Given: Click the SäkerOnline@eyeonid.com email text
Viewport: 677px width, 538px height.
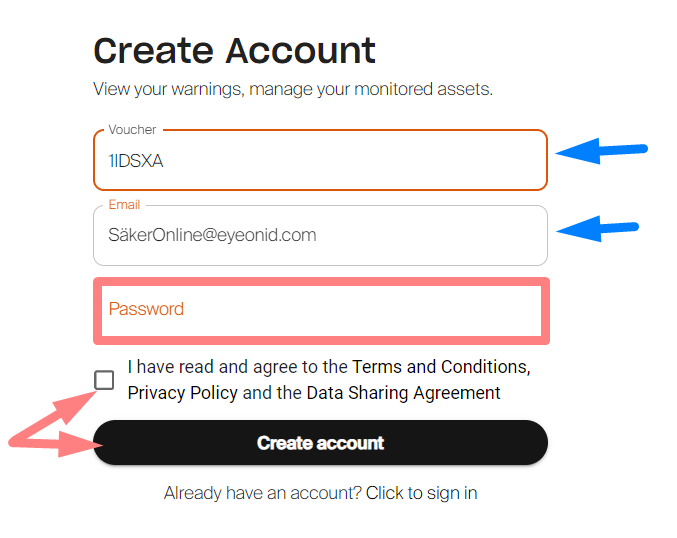Looking at the screenshot, I should 212,236.
